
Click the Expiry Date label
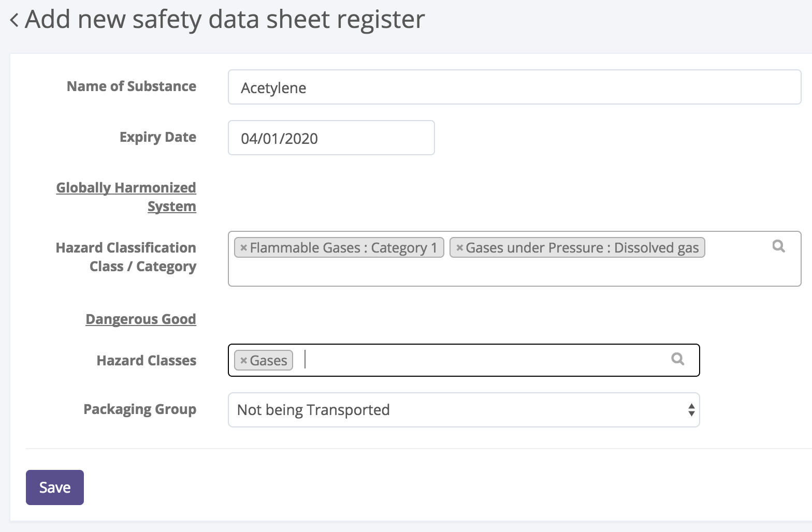tap(158, 137)
